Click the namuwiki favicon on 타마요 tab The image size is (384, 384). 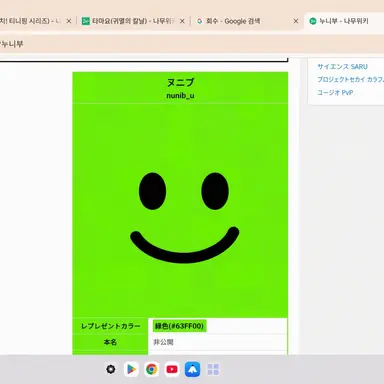[86, 21]
